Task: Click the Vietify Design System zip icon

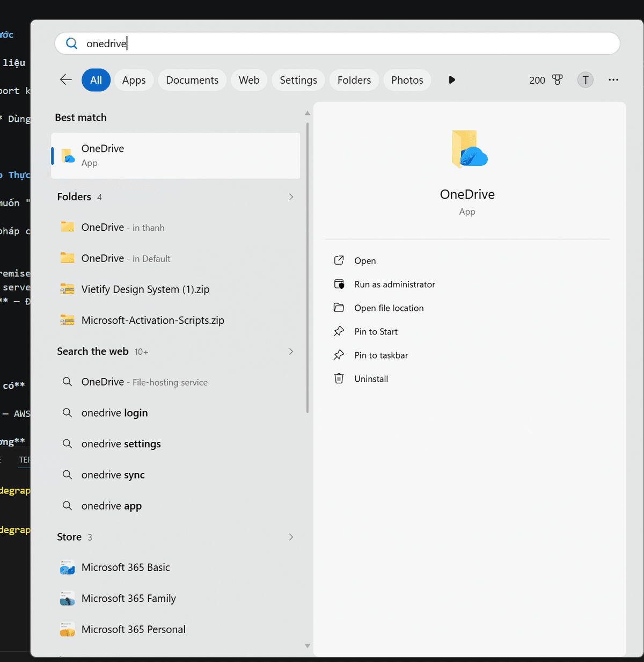Action: pos(67,289)
